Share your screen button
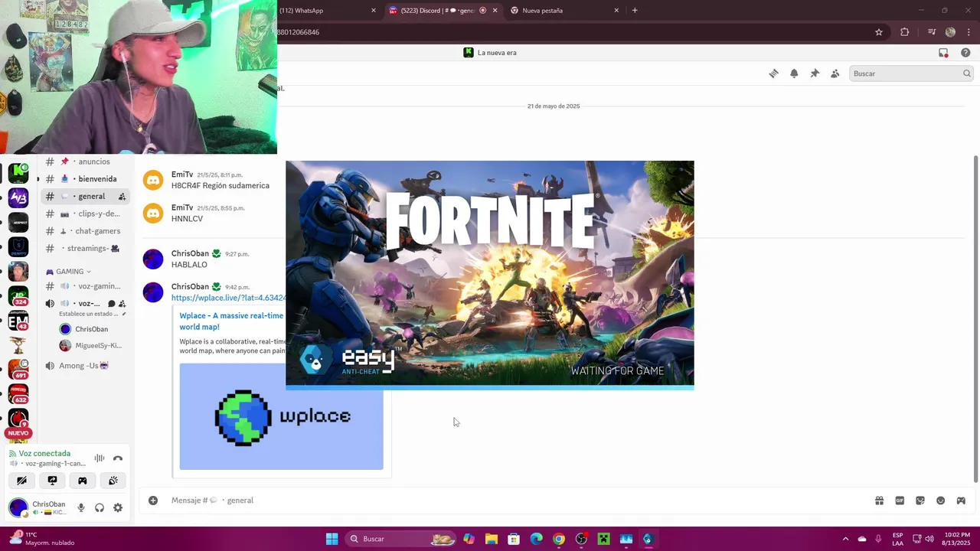The width and height of the screenshot is (980, 551). click(x=52, y=481)
